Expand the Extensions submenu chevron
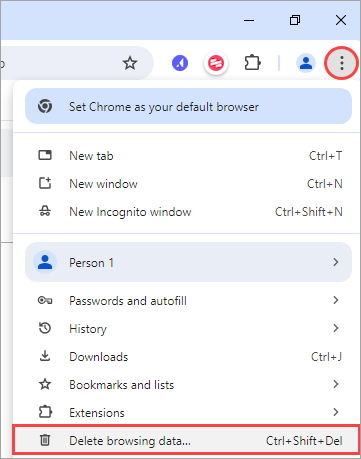Viewport: 361px width, 459px height. click(336, 412)
